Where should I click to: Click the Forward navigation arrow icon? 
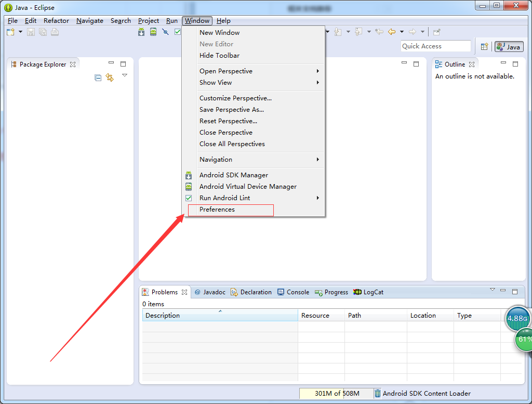pyautogui.click(x=413, y=32)
